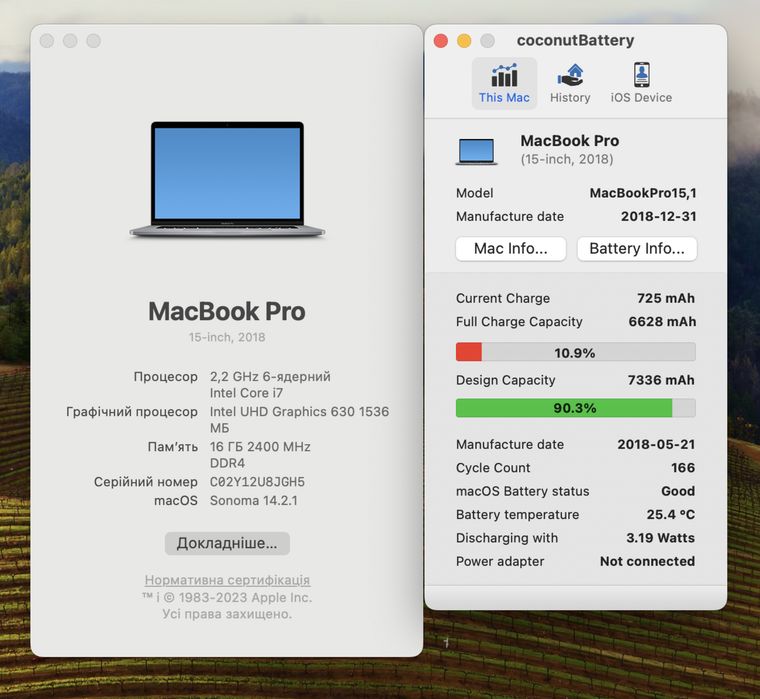Click the Mac Info... button
760x699 pixels.
[x=511, y=249]
